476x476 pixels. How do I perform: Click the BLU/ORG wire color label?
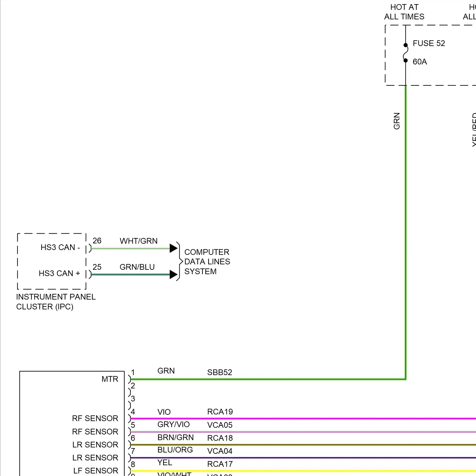coord(175,450)
